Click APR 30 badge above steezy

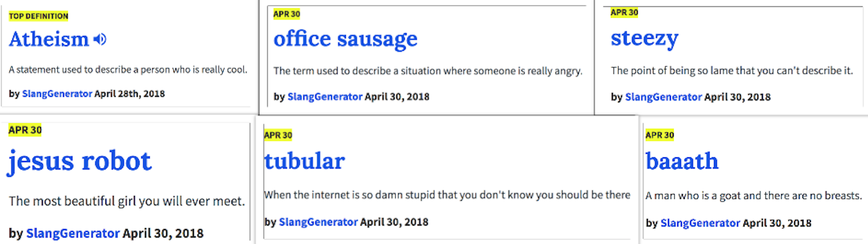point(624,13)
